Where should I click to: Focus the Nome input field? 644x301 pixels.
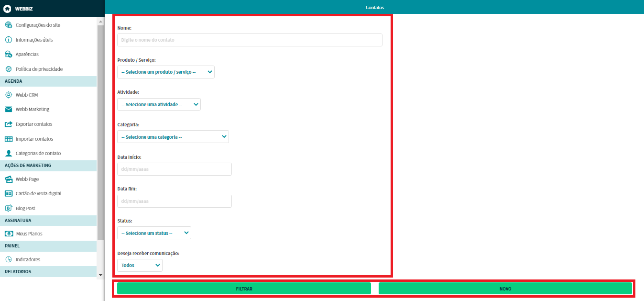click(x=250, y=40)
